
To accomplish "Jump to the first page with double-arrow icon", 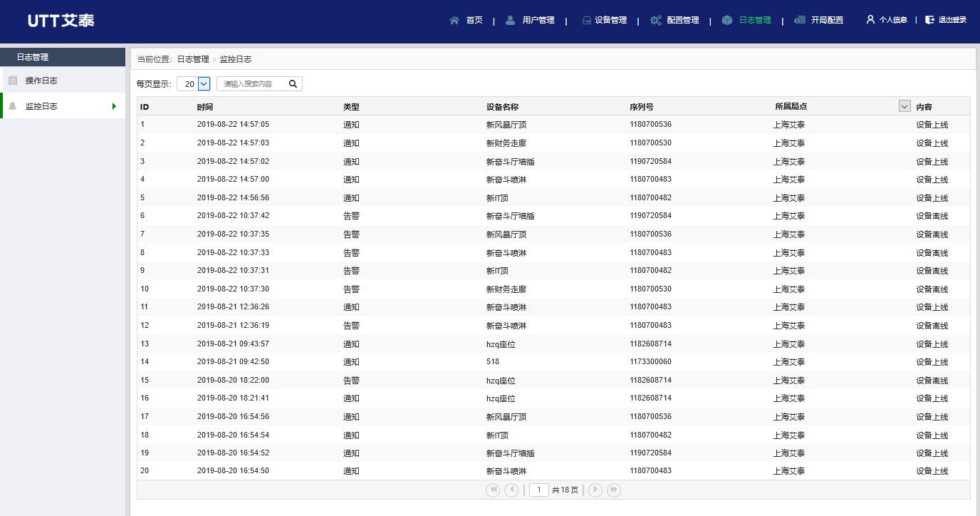I will point(492,490).
